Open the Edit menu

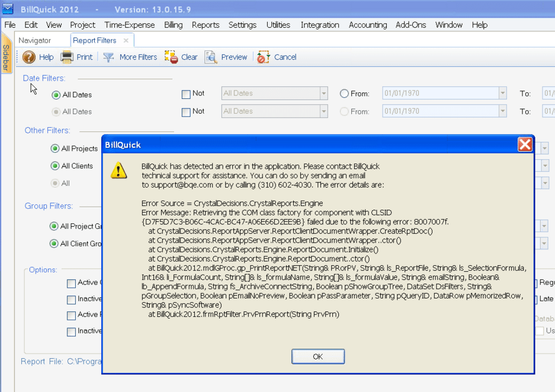pos(31,25)
